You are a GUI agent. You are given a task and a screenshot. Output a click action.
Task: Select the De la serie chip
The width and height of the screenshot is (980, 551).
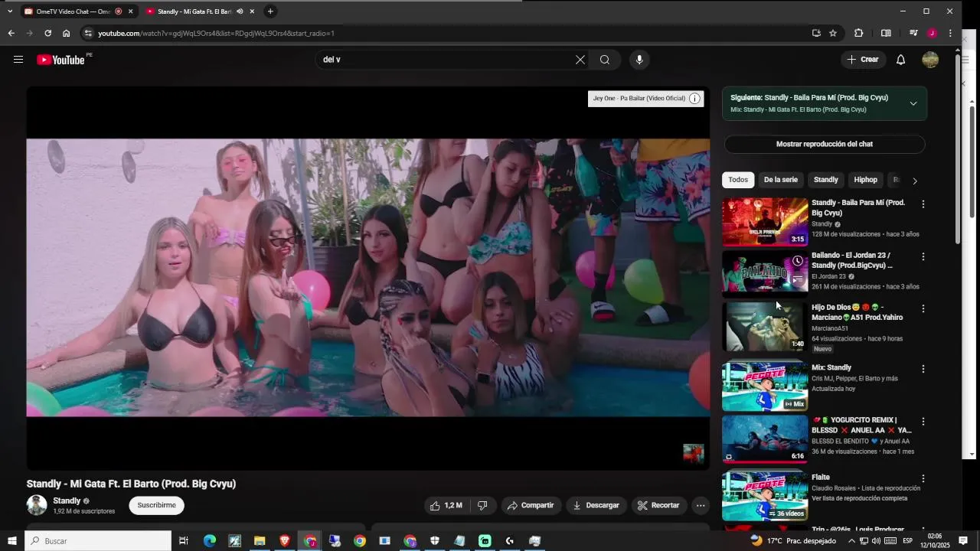coord(781,180)
